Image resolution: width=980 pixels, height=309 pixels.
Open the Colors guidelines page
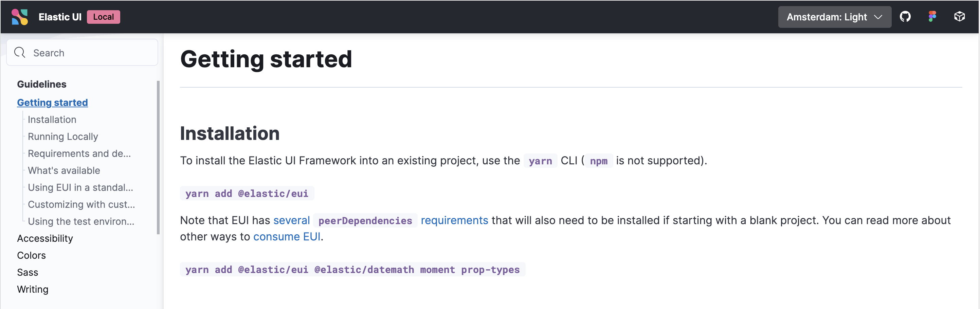[31, 255]
